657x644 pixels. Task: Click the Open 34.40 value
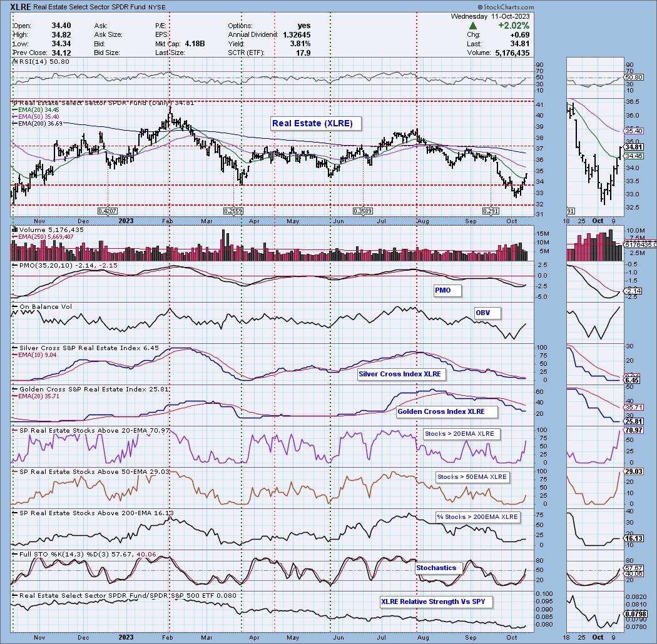tap(61, 26)
